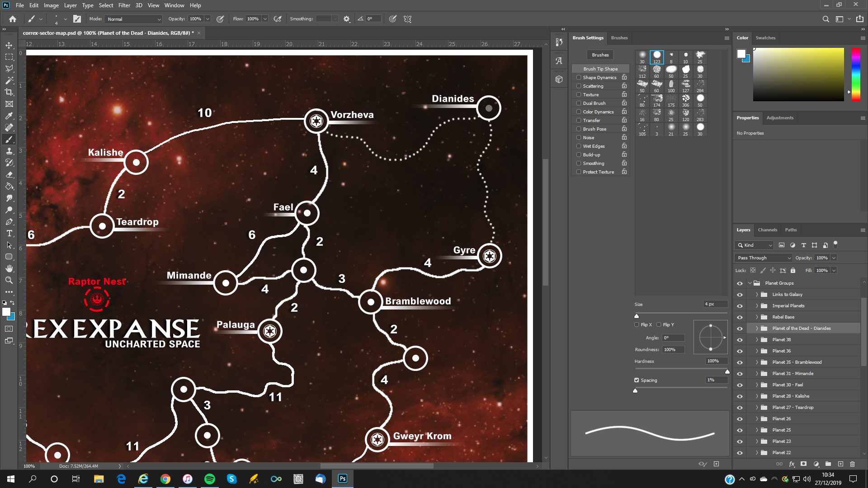This screenshot has height=488, width=868.
Task: Select the Magic Wand tool
Action: click(9, 80)
